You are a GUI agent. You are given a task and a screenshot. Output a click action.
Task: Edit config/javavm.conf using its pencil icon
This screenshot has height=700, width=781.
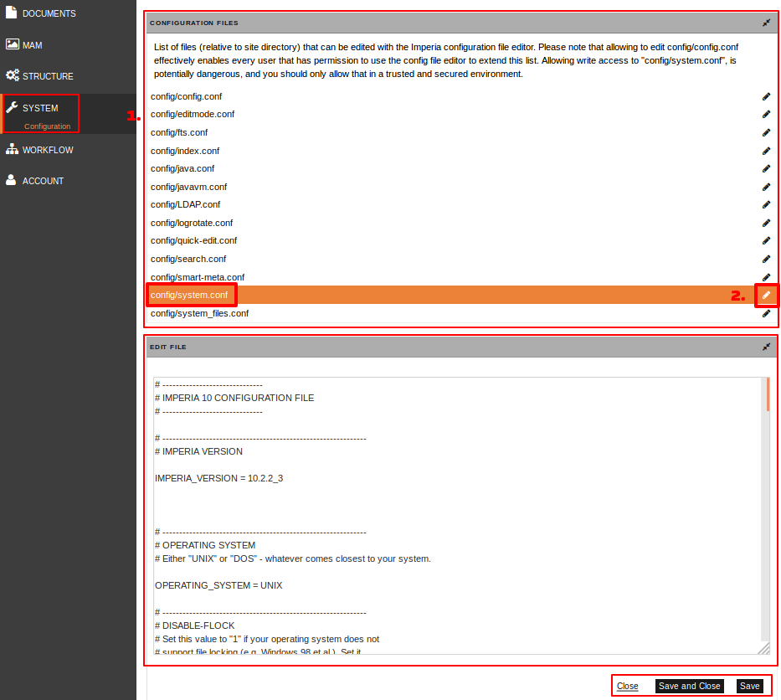click(x=766, y=187)
